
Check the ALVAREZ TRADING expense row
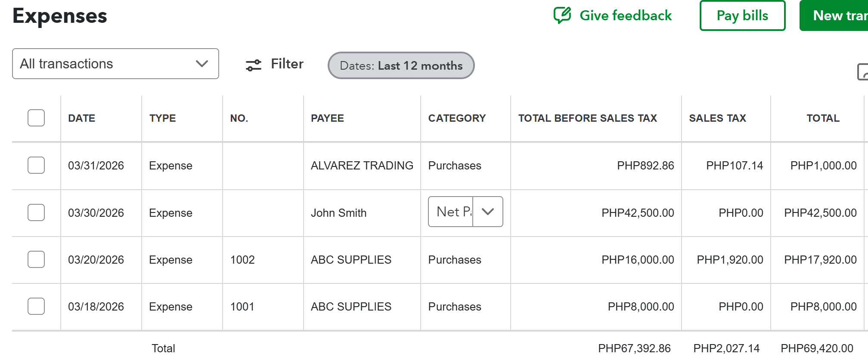(x=36, y=165)
